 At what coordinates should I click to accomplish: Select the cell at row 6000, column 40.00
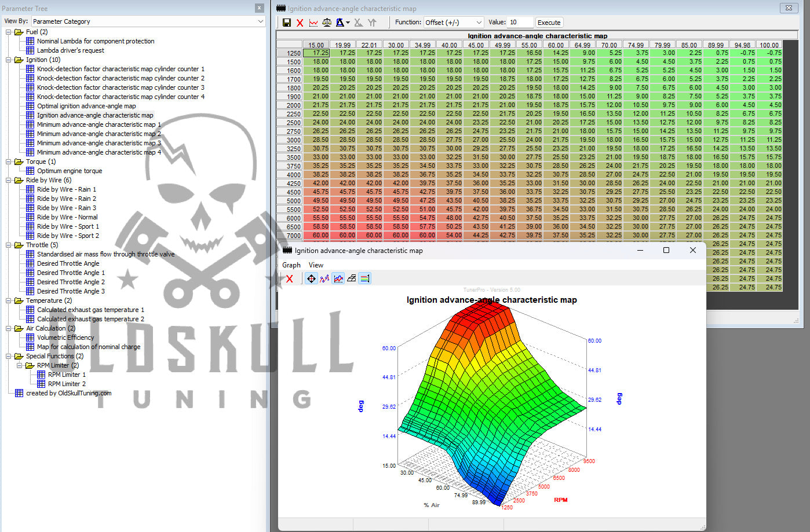tap(450, 218)
